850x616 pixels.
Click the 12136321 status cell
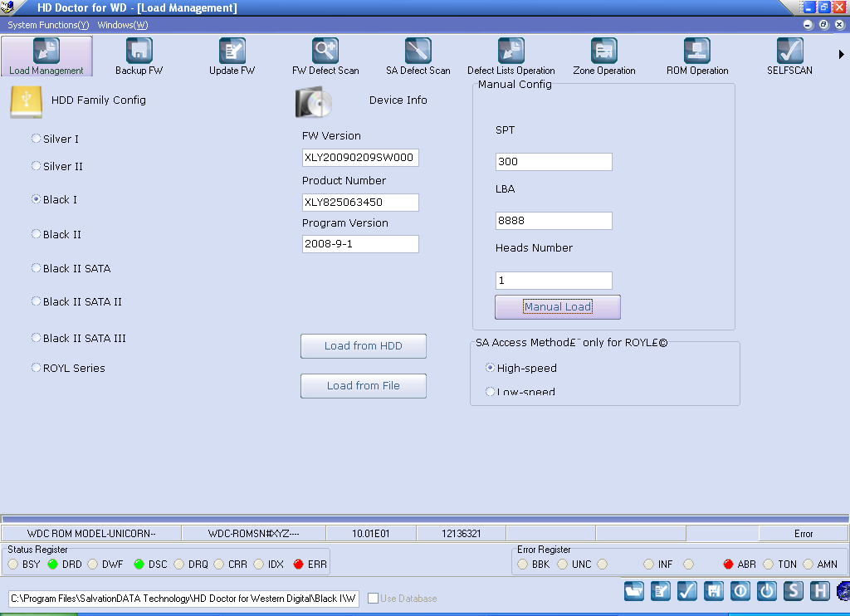pos(462,534)
